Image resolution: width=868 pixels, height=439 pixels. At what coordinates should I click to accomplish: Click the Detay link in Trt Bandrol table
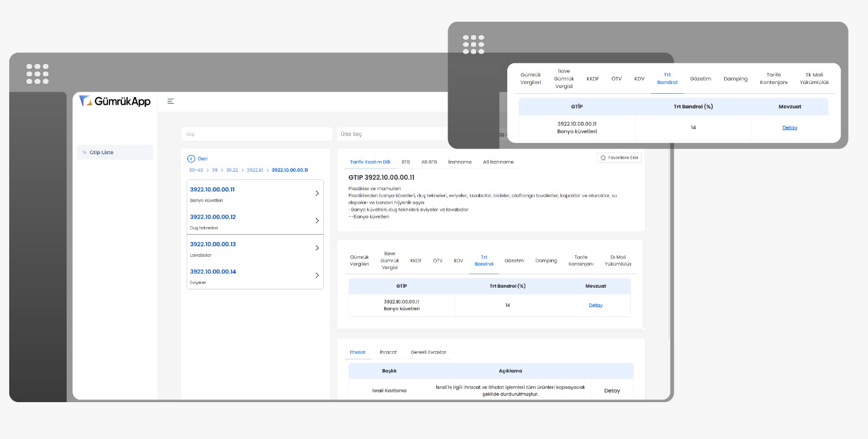tap(596, 305)
